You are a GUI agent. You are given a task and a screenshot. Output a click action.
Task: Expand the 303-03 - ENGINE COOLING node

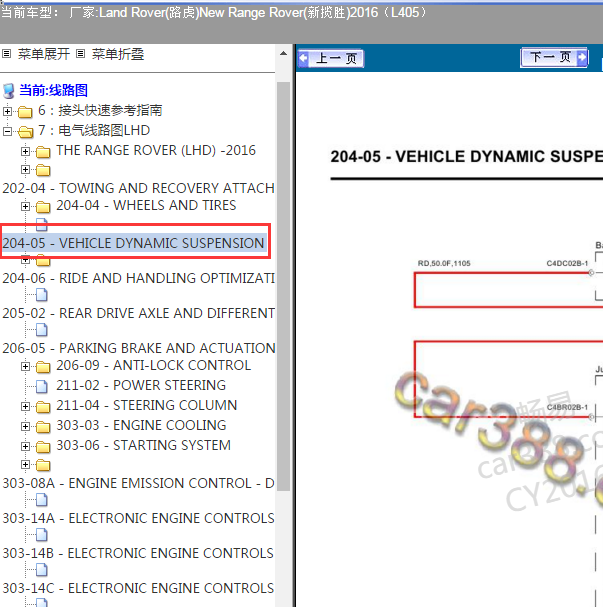[x=26, y=426]
